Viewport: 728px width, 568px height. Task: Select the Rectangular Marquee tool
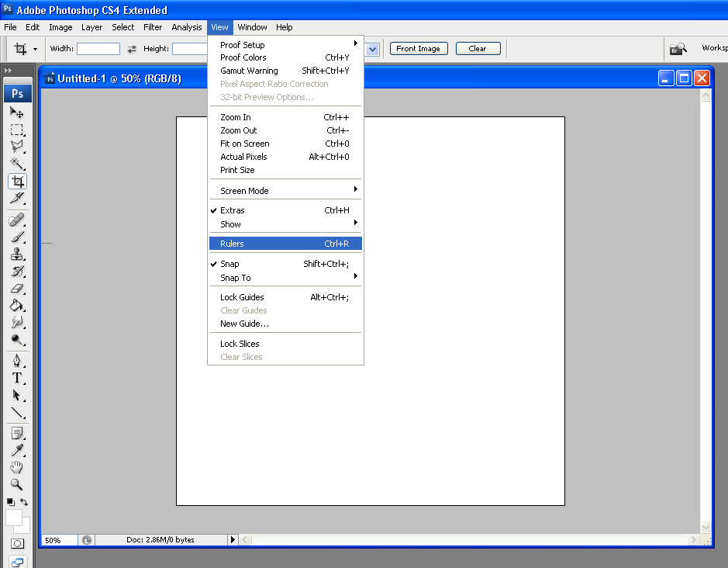(x=17, y=130)
